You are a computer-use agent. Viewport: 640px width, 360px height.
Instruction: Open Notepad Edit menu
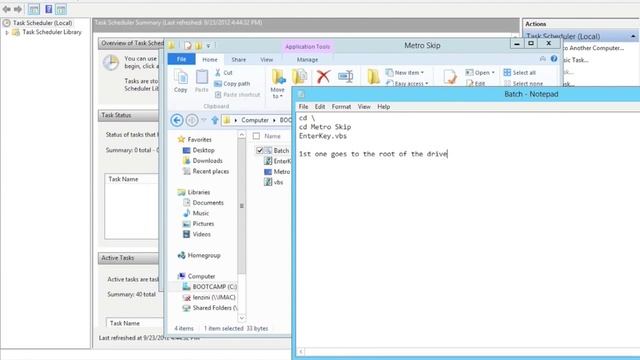click(x=320, y=107)
